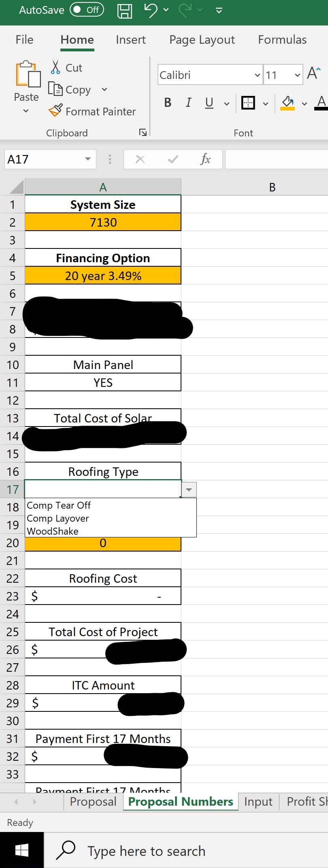Open the Calibri font name dropdown

(x=257, y=75)
